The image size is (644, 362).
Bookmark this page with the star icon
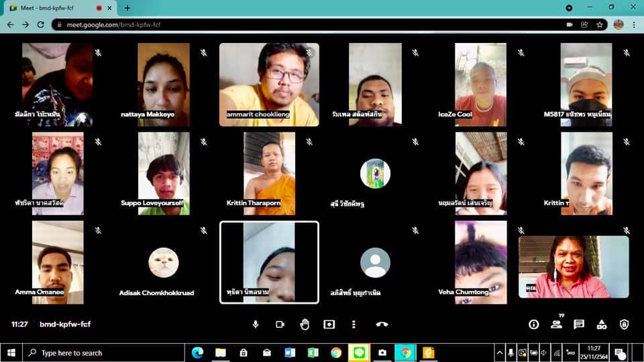(x=600, y=25)
